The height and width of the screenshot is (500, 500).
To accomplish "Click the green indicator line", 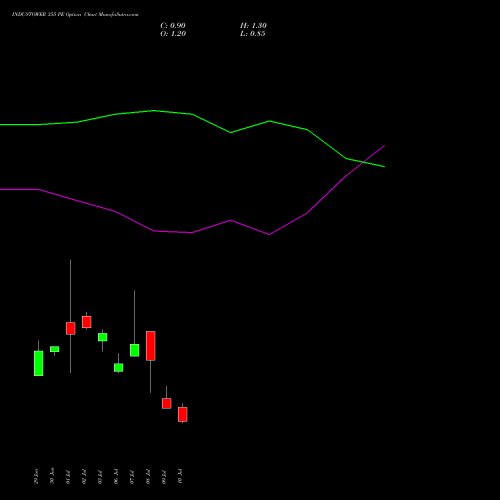I will click(192, 114).
